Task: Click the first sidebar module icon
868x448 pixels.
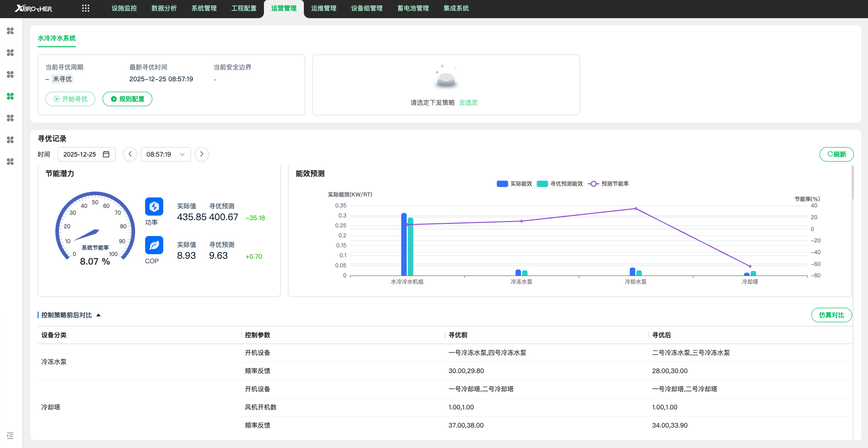Action: (x=10, y=31)
